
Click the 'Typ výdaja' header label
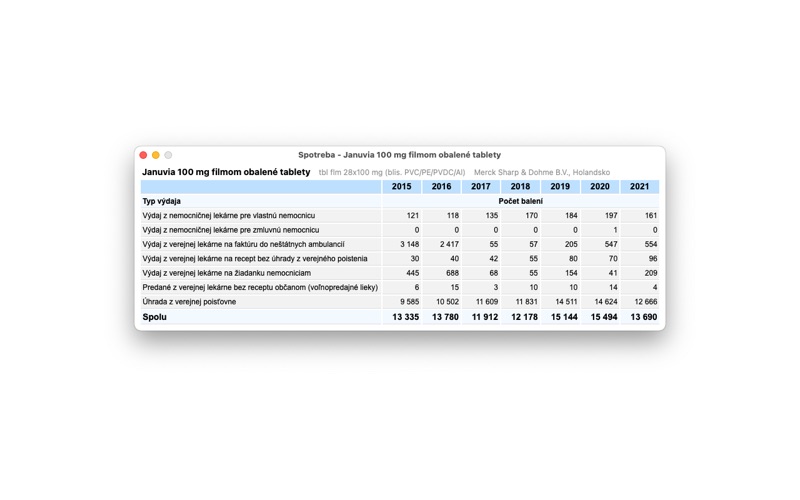(161, 201)
